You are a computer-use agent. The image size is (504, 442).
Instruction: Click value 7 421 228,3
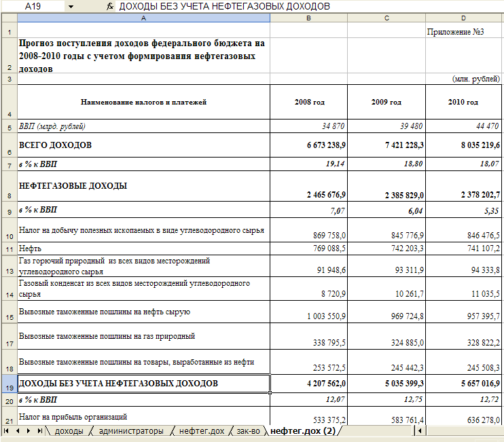(386, 145)
